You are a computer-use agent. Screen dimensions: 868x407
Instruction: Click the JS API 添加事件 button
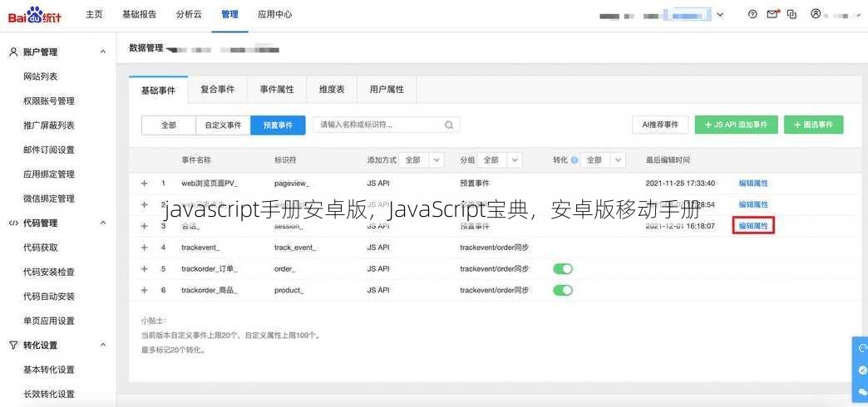(737, 125)
